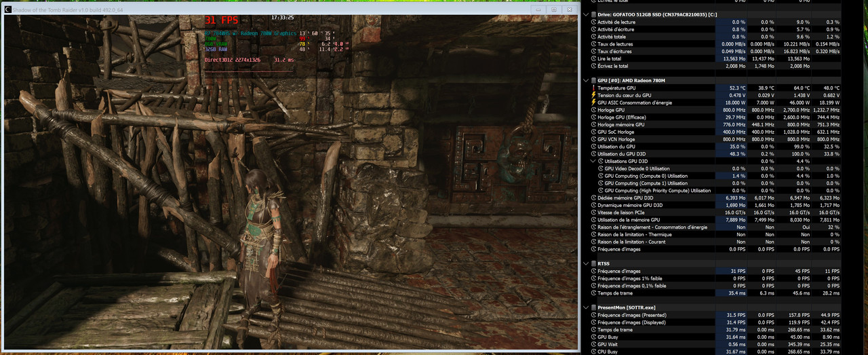The image size is (868, 355).
Task: Collapse the RTSS sensor section
Action: point(586,263)
